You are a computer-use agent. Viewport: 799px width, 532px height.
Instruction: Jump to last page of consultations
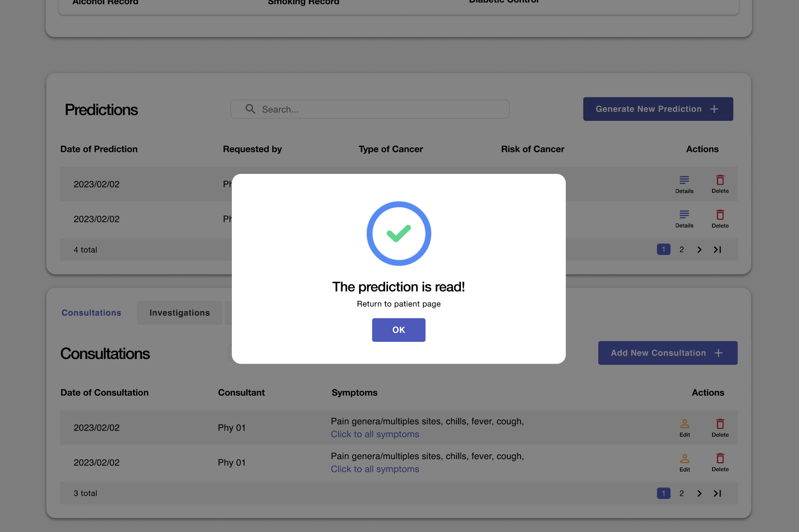tap(717, 493)
